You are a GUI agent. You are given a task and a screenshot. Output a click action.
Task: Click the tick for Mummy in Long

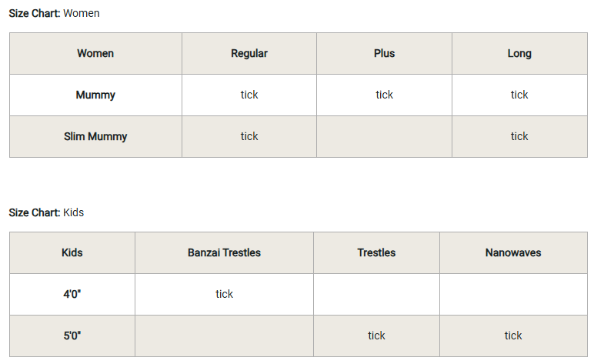point(519,95)
